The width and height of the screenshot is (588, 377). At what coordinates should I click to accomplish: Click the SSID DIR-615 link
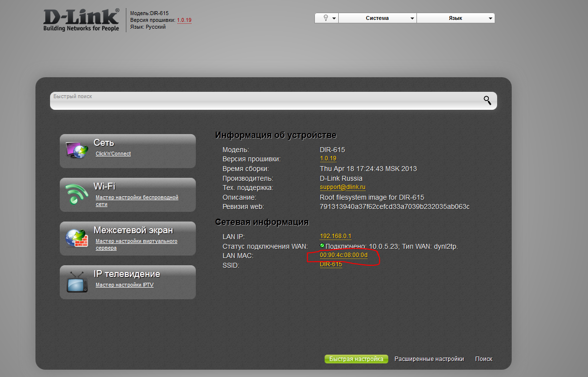(x=331, y=265)
